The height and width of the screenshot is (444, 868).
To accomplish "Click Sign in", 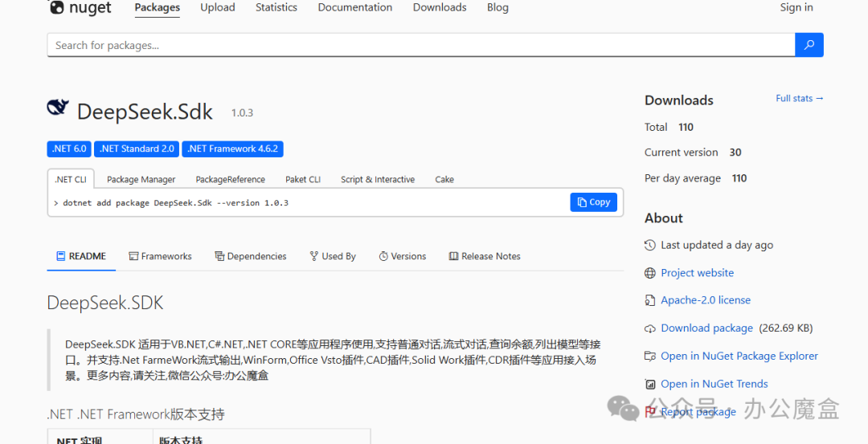I will pos(796,7).
